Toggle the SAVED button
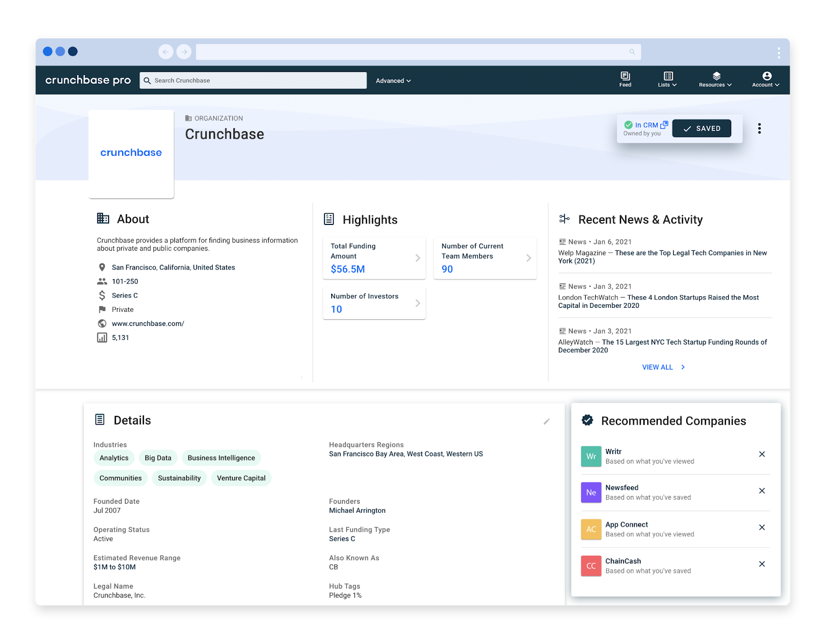 tap(702, 128)
